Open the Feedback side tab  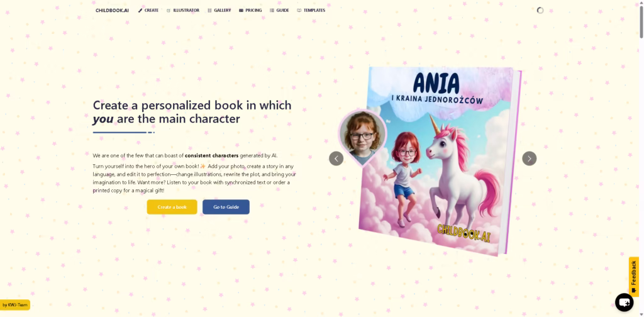coord(634,277)
